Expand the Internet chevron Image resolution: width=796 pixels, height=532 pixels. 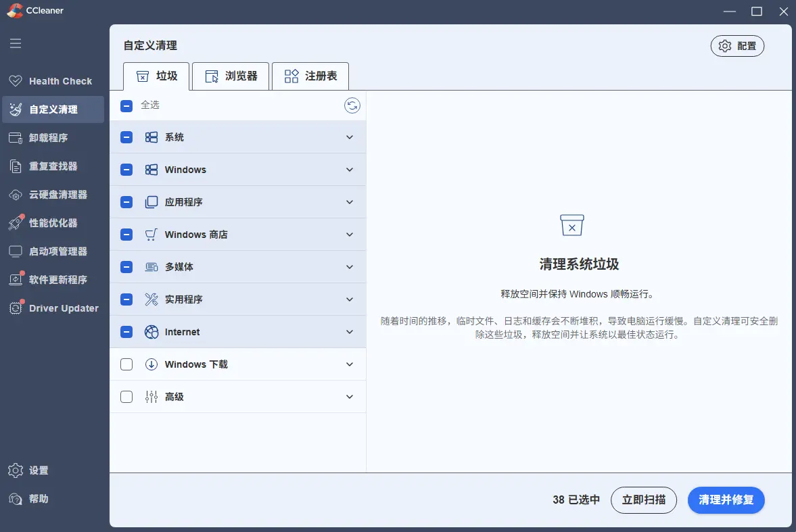click(x=350, y=333)
